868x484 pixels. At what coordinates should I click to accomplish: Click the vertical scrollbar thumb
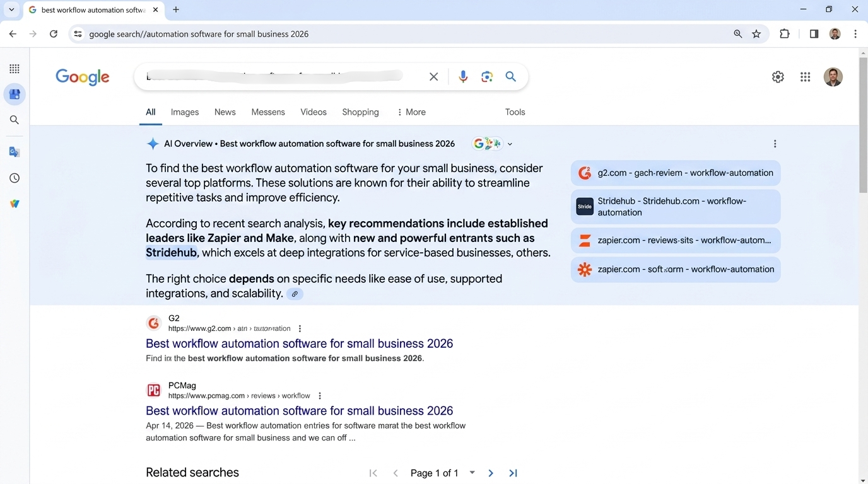pos(863,125)
